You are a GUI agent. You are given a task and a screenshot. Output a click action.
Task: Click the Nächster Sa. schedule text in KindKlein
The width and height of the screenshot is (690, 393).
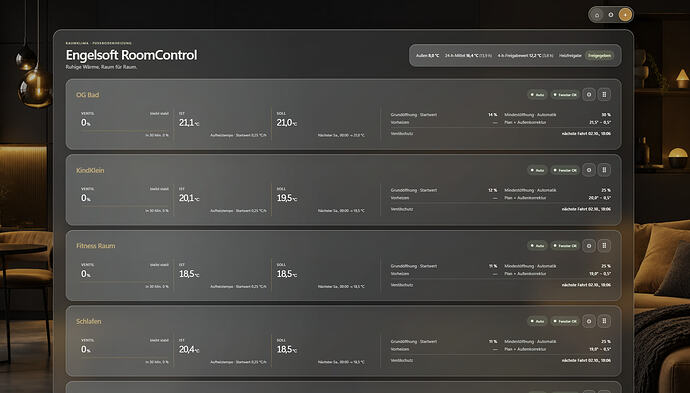pos(341,211)
